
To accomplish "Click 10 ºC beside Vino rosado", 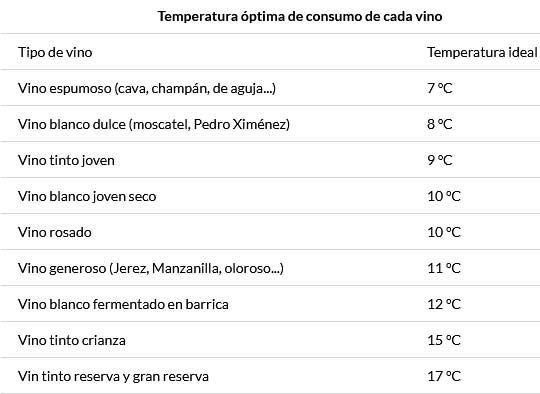I will click(x=444, y=232).
